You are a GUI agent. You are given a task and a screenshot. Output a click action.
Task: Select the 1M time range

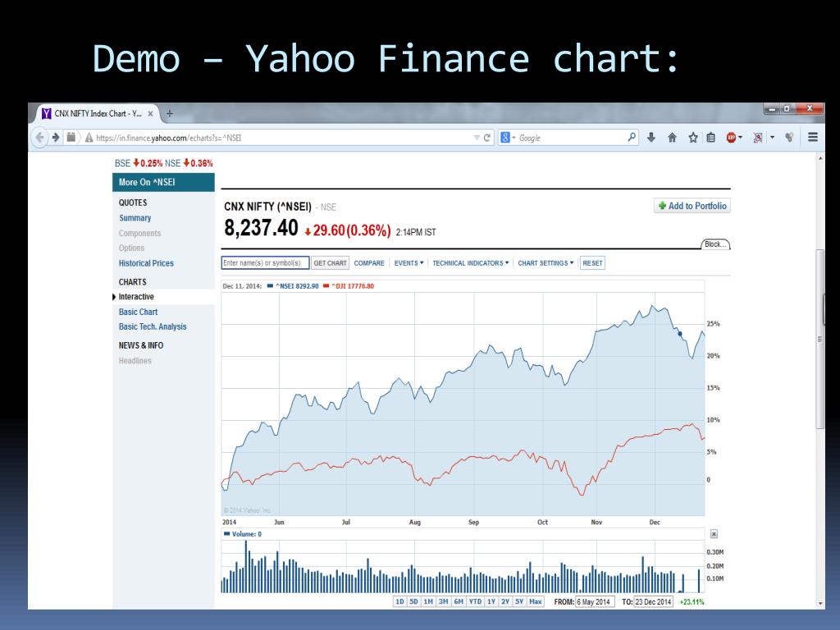coord(428,601)
